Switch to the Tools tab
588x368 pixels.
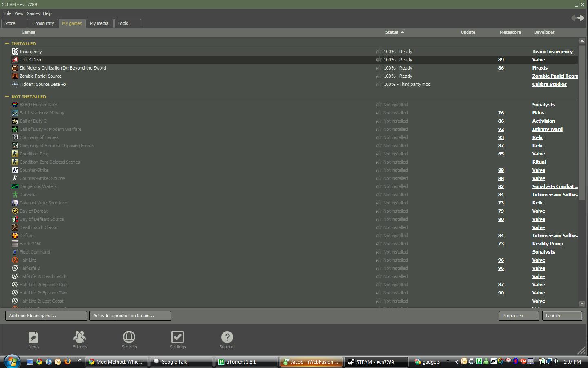click(127, 23)
